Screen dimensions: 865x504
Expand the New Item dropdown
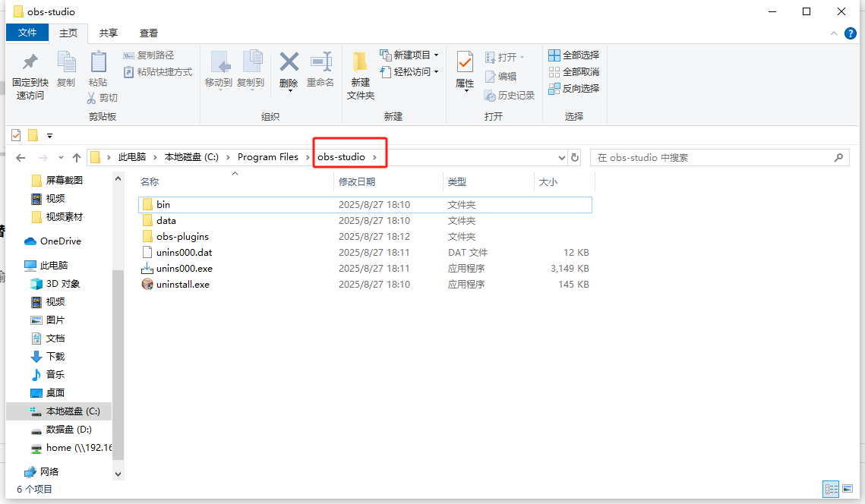[436, 55]
